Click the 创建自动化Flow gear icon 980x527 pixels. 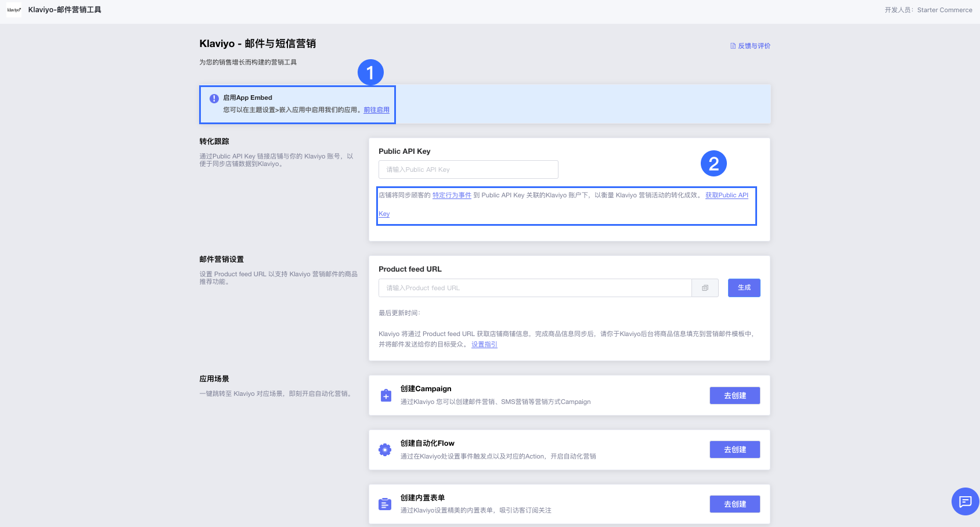click(x=385, y=450)
